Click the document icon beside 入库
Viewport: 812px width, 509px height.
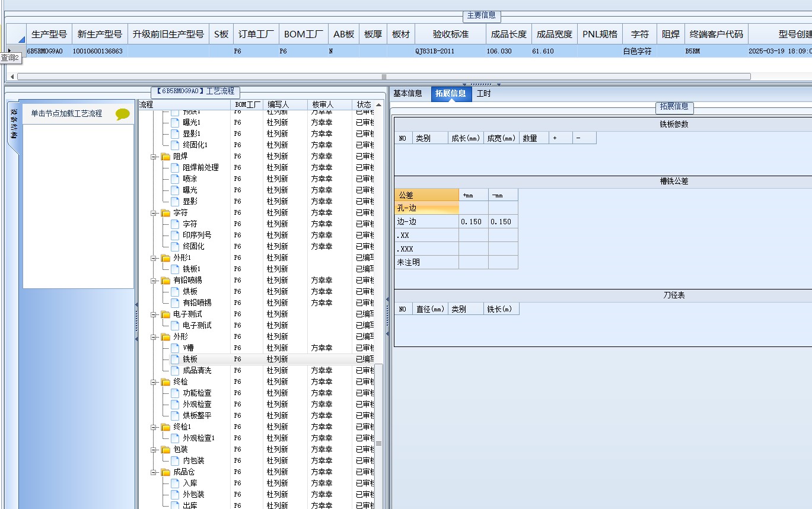(x=175, y=483)
